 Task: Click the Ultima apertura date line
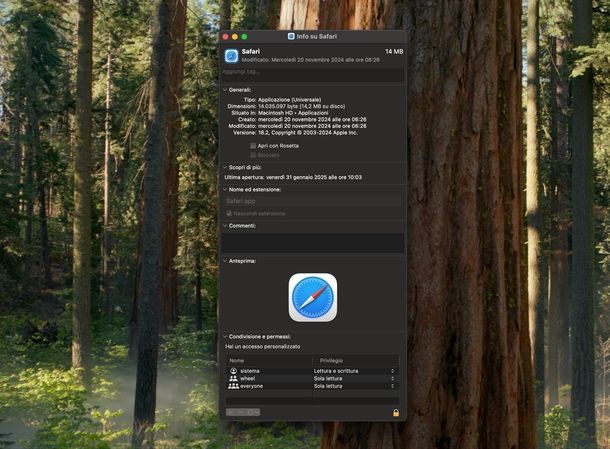click(293, 177)
